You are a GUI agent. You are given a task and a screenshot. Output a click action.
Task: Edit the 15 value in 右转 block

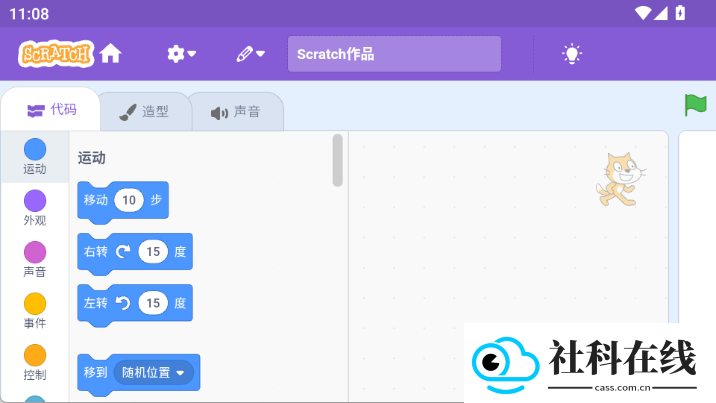(x=153, y=251)
